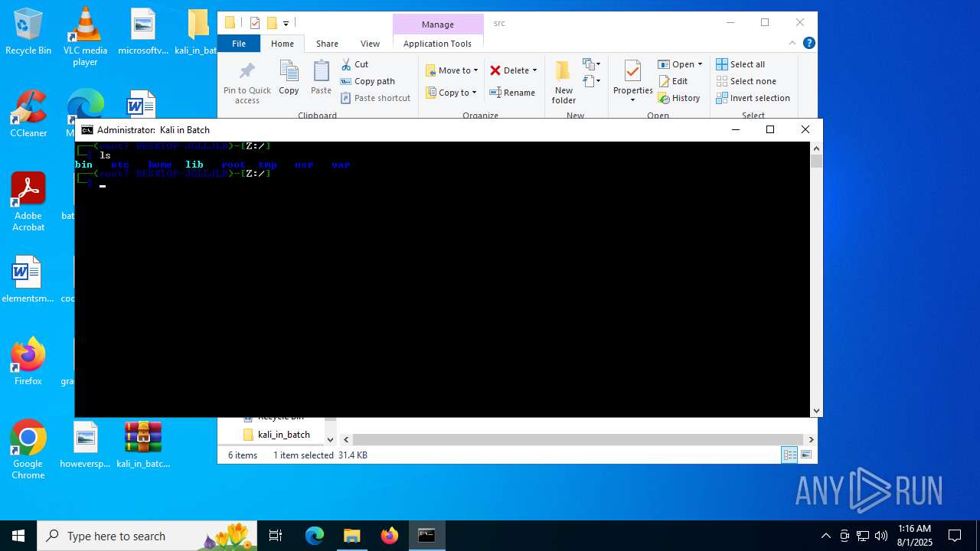The height and width of the screenshot is (551, 980).
Task: Click the navigation pane scroll down arrow
Action: pyautogui.click(x=330, y=439)
